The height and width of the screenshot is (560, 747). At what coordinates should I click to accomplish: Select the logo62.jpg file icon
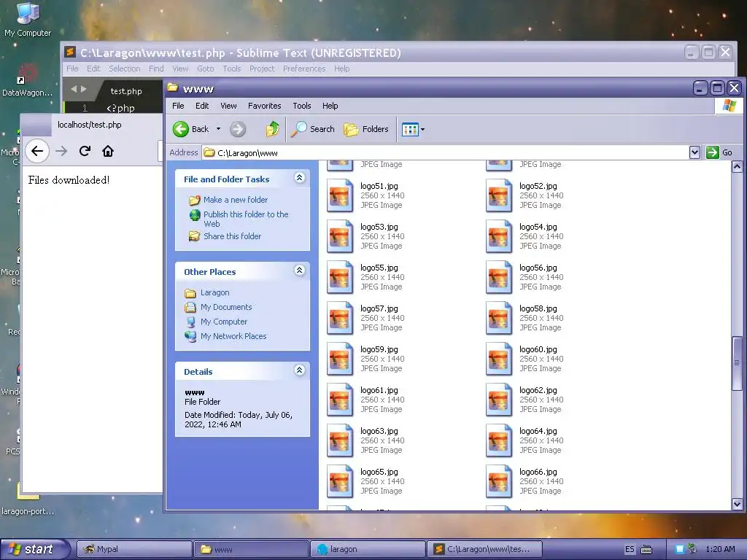[499, 400]
